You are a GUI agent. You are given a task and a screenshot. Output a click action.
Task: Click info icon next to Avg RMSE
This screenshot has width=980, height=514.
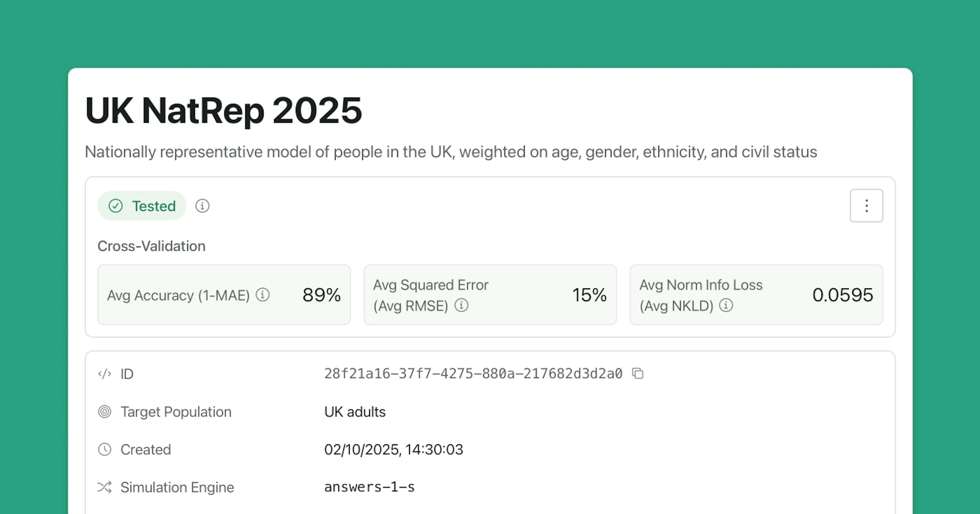[461, 305]
